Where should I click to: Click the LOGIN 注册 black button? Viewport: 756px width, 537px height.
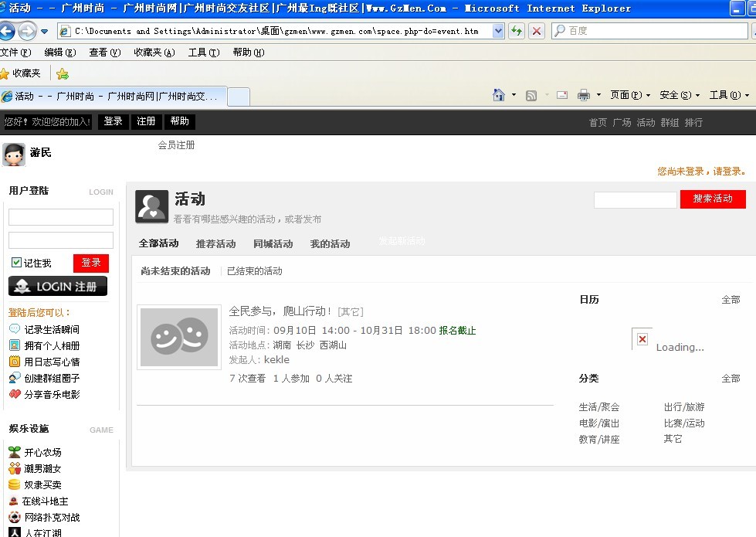pos(58,286)
